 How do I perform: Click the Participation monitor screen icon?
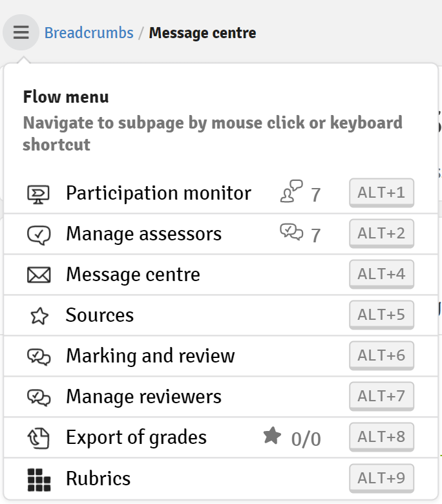38,194
